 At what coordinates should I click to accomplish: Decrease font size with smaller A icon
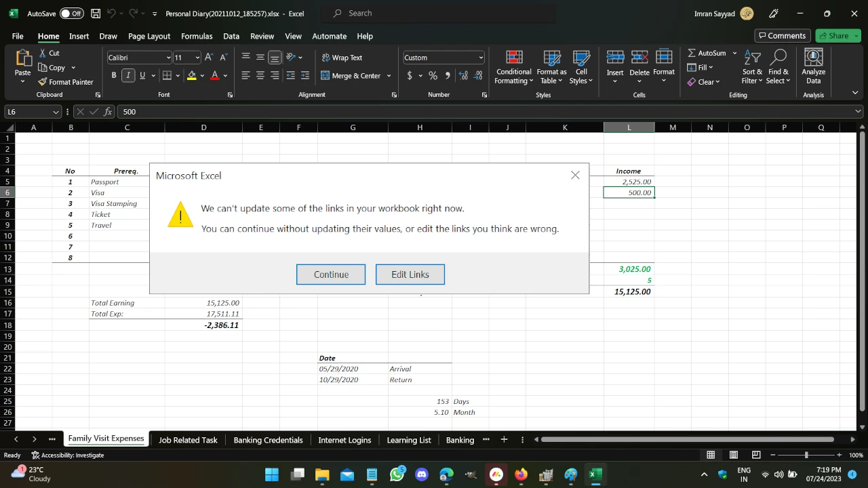tap(223, 58)
